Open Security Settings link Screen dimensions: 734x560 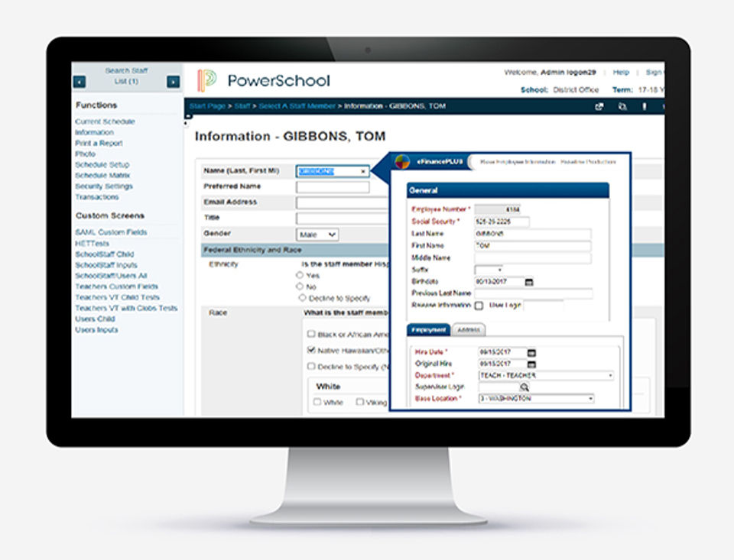(104, 186)
